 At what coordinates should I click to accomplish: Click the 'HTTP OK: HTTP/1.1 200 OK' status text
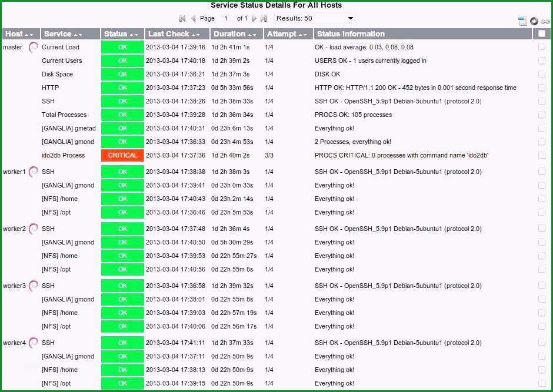coord(415,88)
